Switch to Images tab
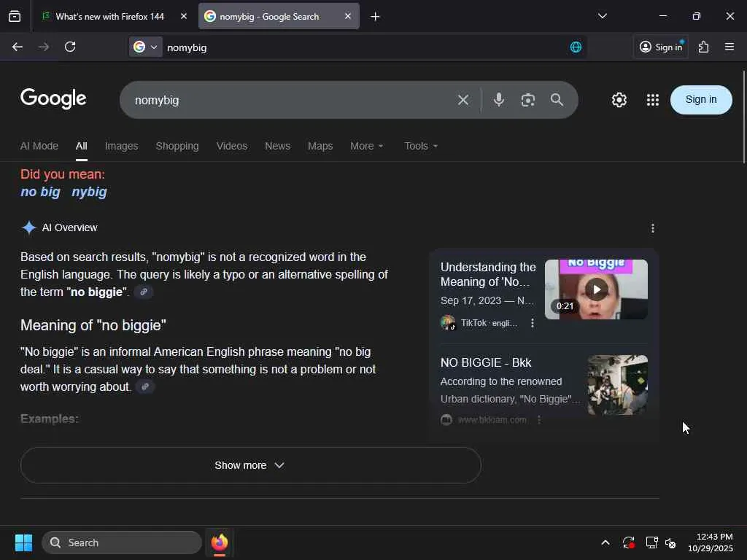 pos(122,146)
